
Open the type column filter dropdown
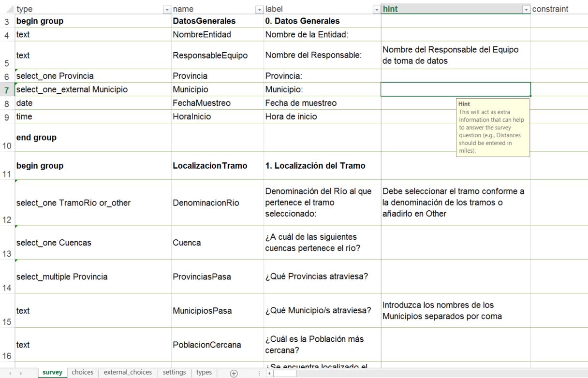click(167, 9)
